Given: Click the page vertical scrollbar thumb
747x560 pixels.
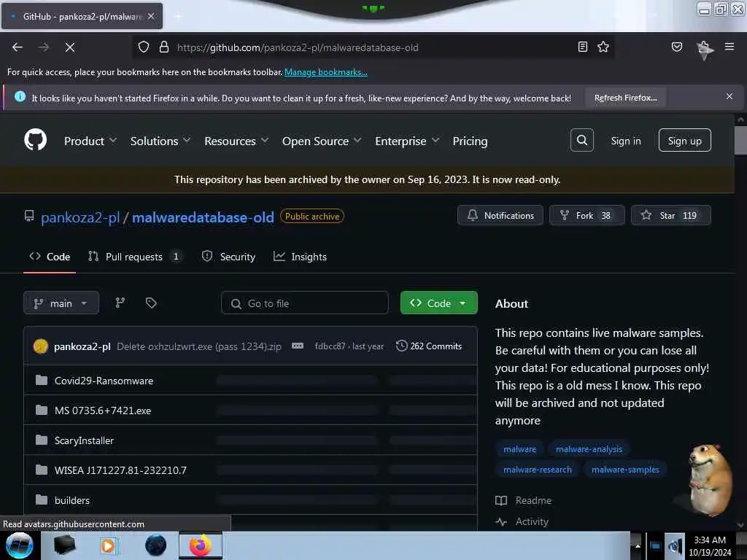Looking at the screenshot, I should pos(740,140).
